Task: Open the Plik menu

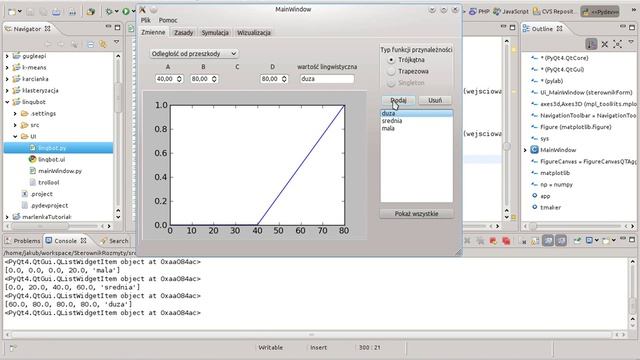Action: (146, 20)
